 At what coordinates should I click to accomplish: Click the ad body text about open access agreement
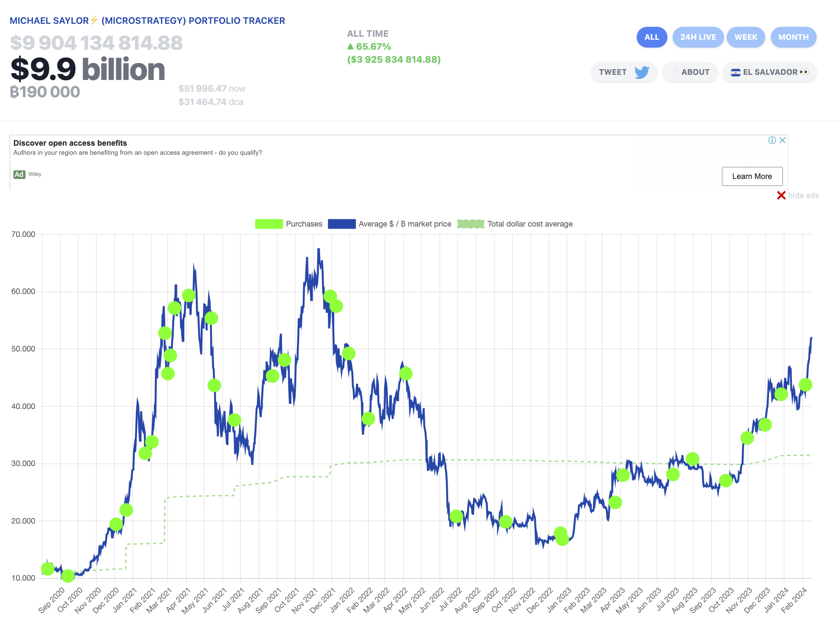point(138,153)
